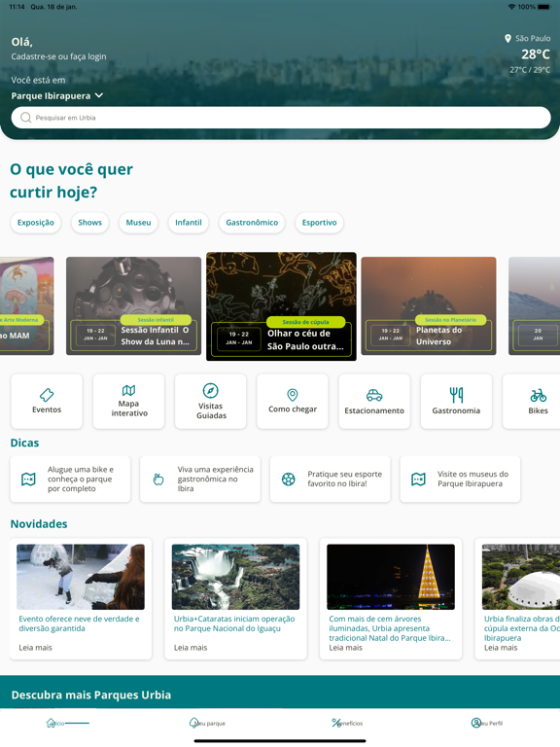Tap 'Com mais de cem árvores' headline
Screen dimensions: 560x747
390,628
